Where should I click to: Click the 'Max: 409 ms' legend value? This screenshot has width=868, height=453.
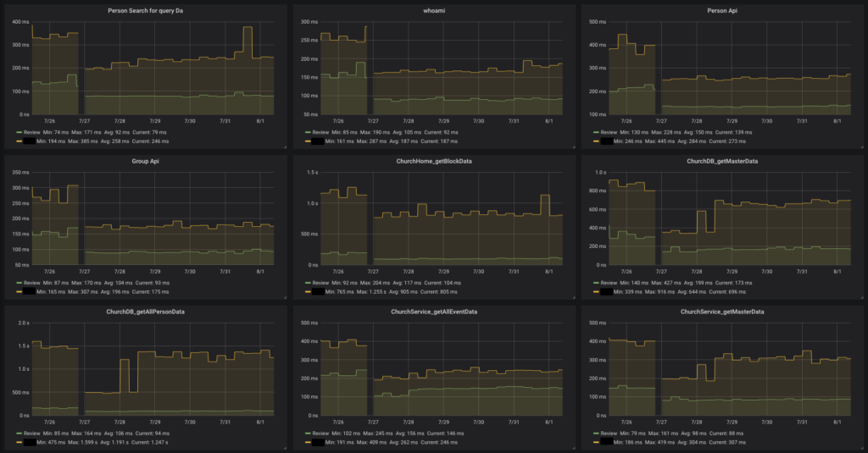click(x=371, y=442)
